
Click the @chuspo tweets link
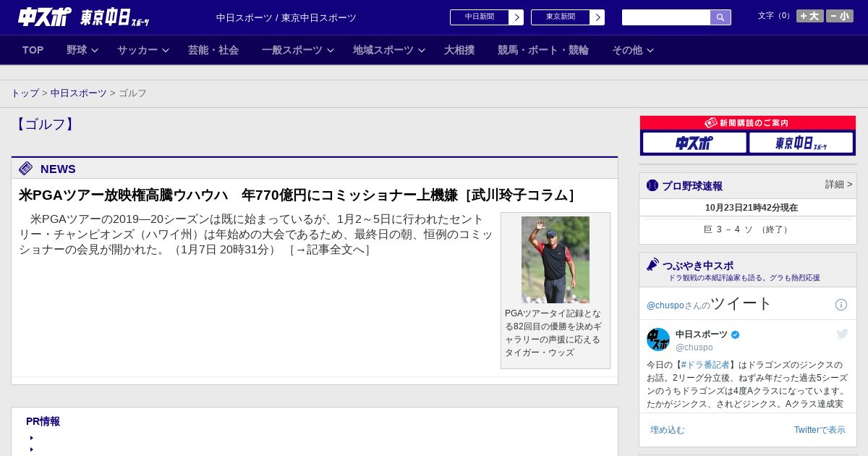coord(665,305)
